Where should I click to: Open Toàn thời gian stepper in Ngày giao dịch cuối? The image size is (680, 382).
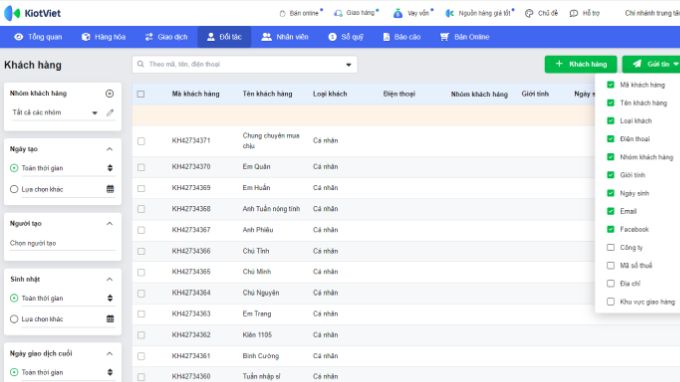(x=110, y=372)
